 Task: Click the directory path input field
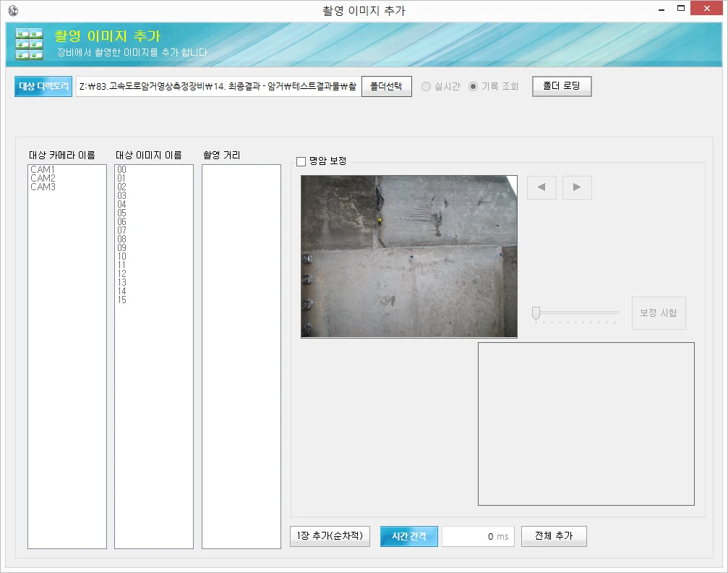(218, 86)
